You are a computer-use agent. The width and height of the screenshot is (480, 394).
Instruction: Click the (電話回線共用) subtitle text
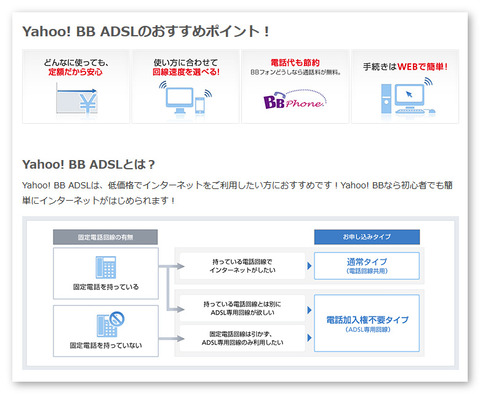coord(367,271)
